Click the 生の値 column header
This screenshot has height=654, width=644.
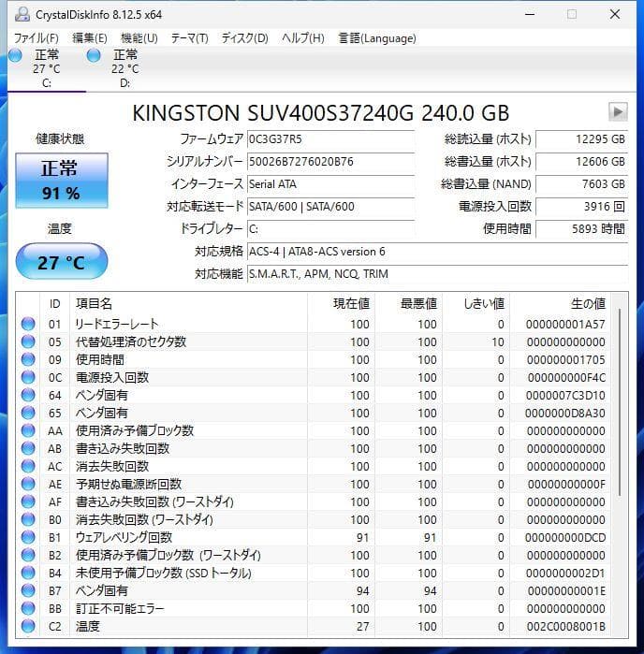(560, 304)
